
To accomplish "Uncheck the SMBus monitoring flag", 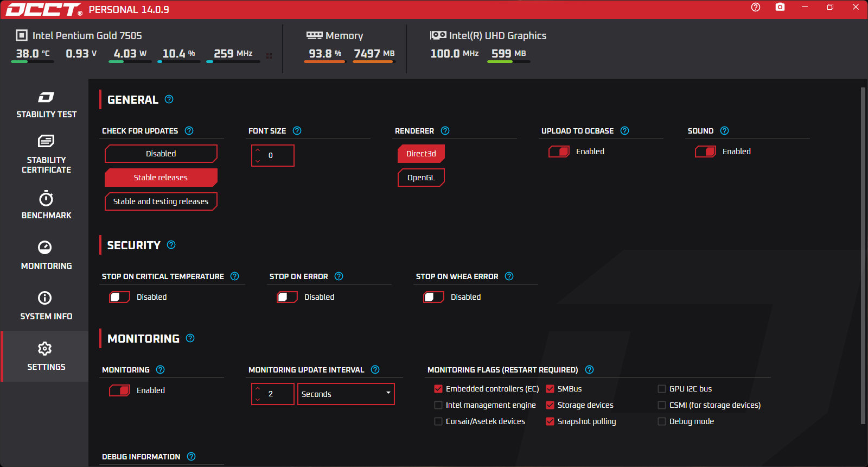I will click(x=550, y=389).
